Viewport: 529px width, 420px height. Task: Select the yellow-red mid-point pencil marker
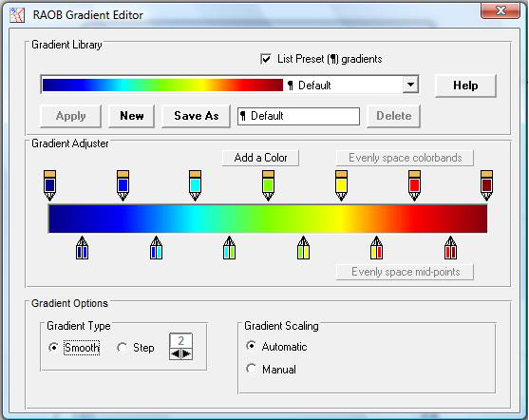point(376,248)
